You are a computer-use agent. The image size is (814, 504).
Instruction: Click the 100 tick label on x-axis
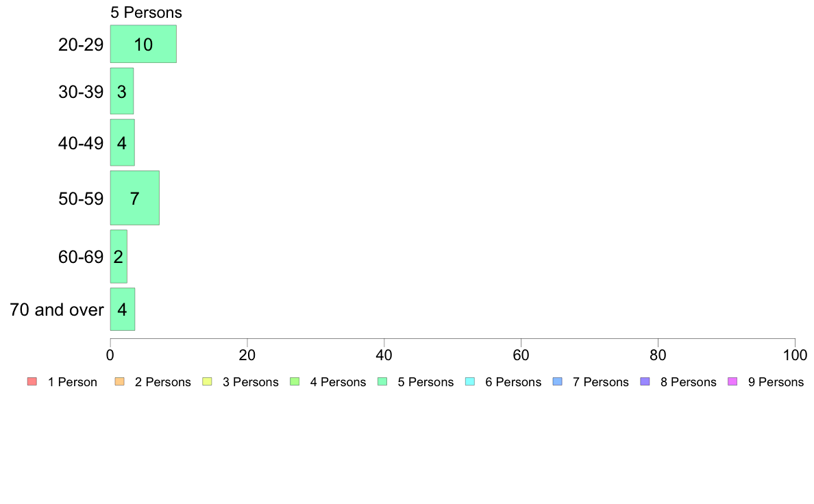click(795, 355)
